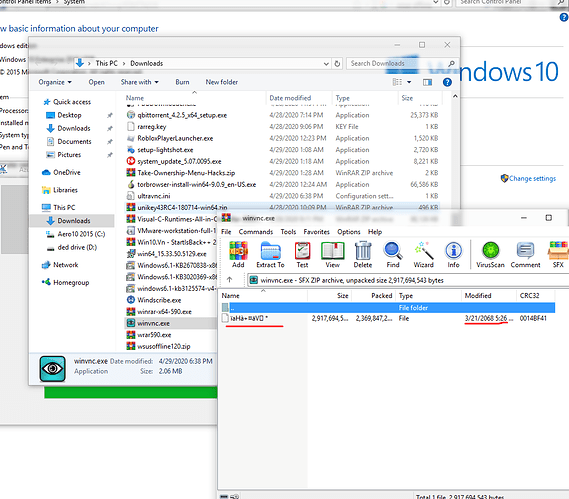Click the change view icon in Explorer
Screen dimensions: 569x499
coord(397,82)
